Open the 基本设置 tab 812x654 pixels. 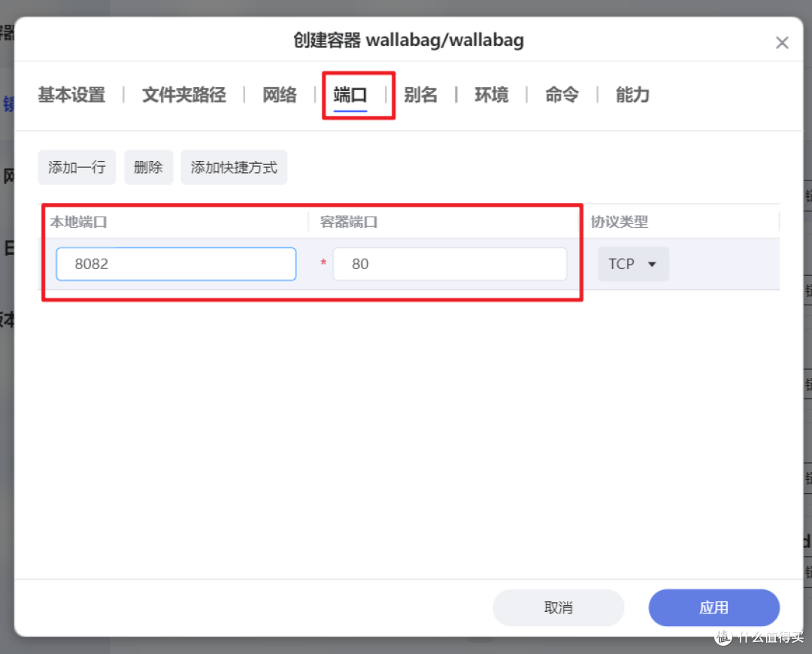71,95
